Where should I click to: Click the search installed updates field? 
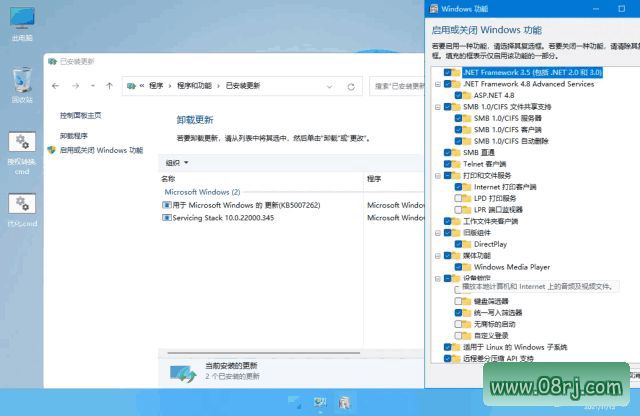(x=397, y=86)
